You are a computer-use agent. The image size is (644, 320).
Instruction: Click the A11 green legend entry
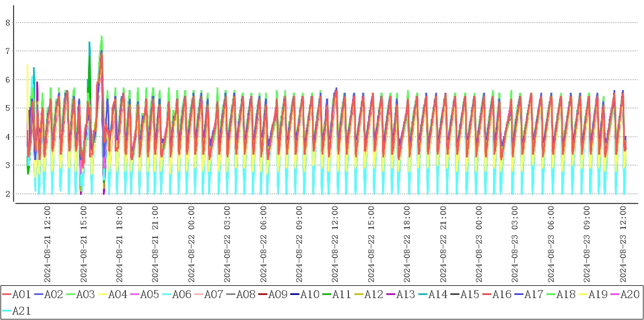point(337,294)
